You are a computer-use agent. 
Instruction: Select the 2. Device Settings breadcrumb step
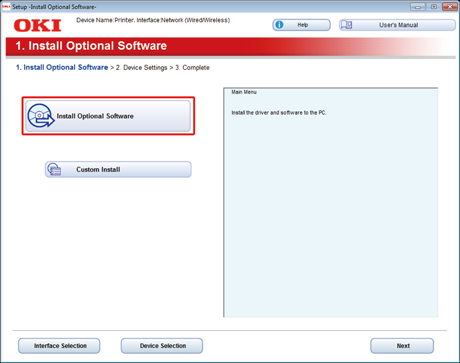pyautogui.click(x=141, y=68)
